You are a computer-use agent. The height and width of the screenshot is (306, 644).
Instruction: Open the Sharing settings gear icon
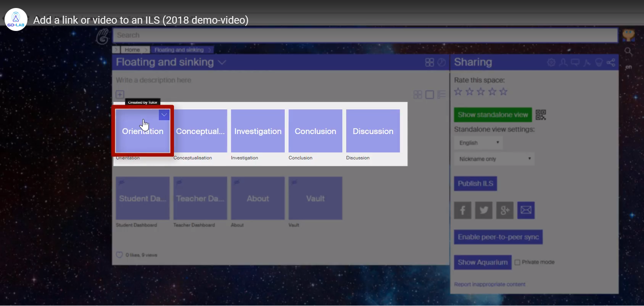(x=551, y=62)
